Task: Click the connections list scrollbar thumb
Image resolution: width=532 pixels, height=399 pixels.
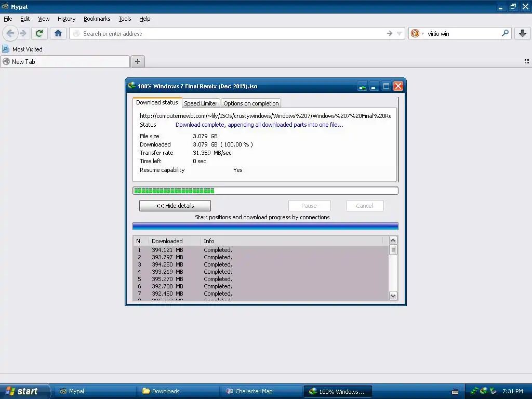Action: pos(393,250)
